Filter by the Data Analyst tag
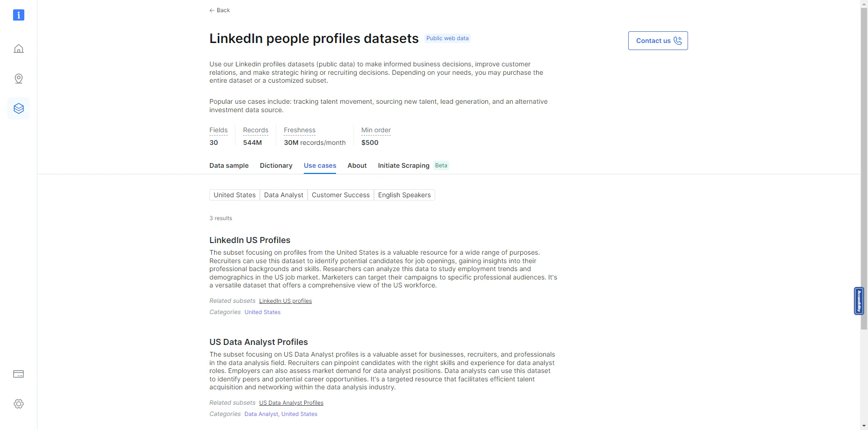868x430 pixels. (x=284, y=195)
